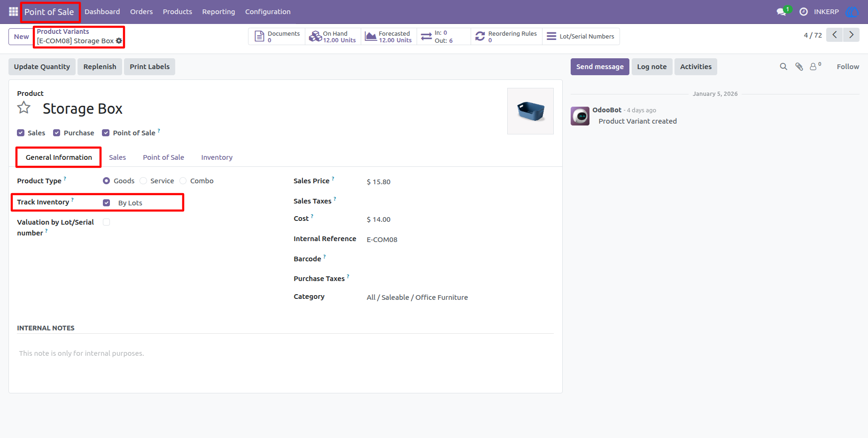Click the user avatar icon next to INKERP
This screenshot has height=438, width=868.
point(852,12)
